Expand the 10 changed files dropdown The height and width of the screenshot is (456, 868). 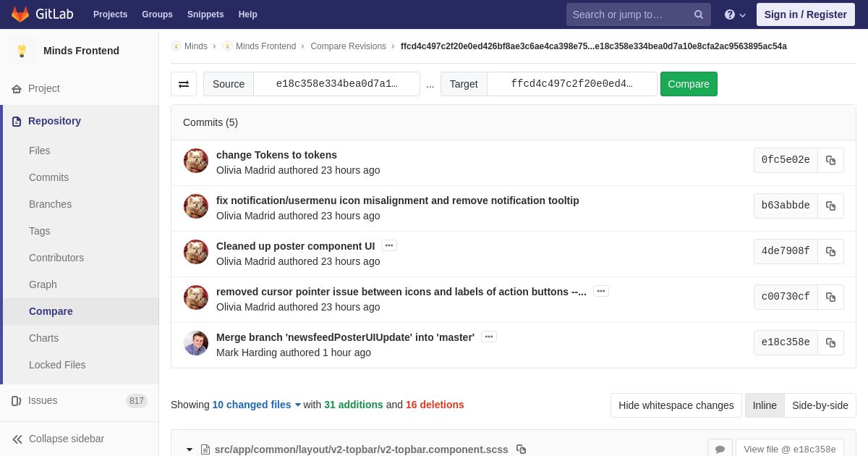(x=256, y=405)
